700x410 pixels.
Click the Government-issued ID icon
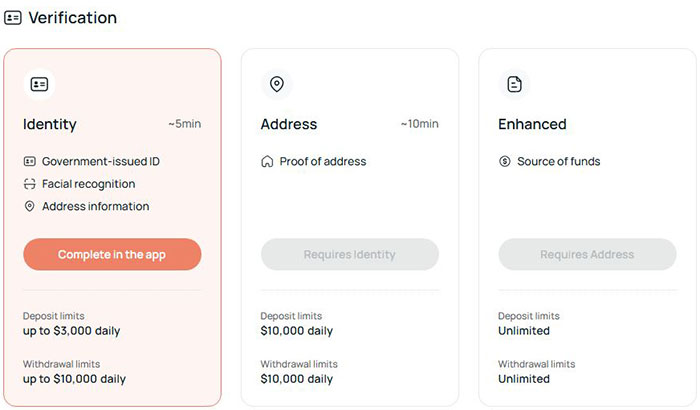coord(29,161)
